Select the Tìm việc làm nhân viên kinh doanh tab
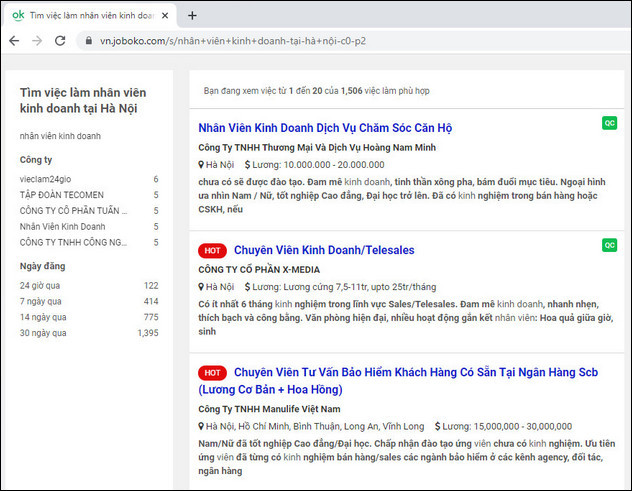Image resolution: width=632 pixels, height=491 pixels. 92,15
